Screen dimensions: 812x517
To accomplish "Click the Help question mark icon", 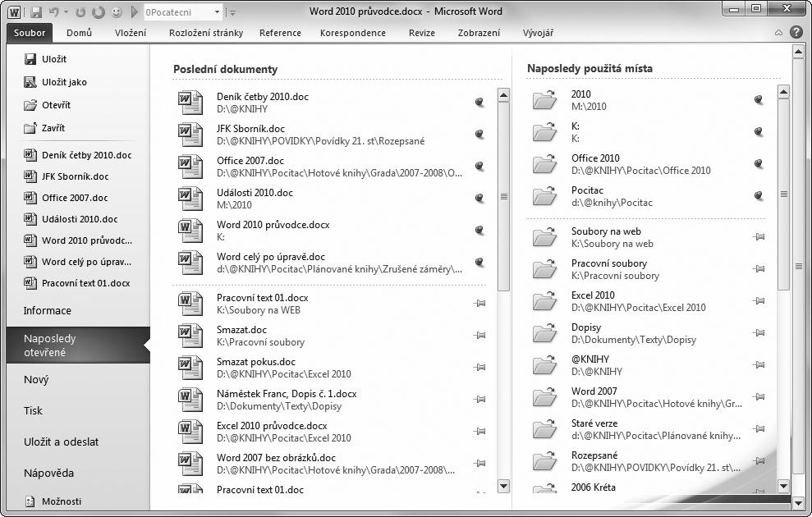I will click(796, 32).
